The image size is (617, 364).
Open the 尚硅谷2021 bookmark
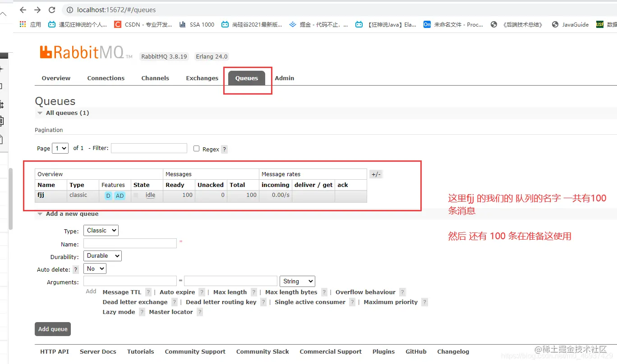(252, 25)
